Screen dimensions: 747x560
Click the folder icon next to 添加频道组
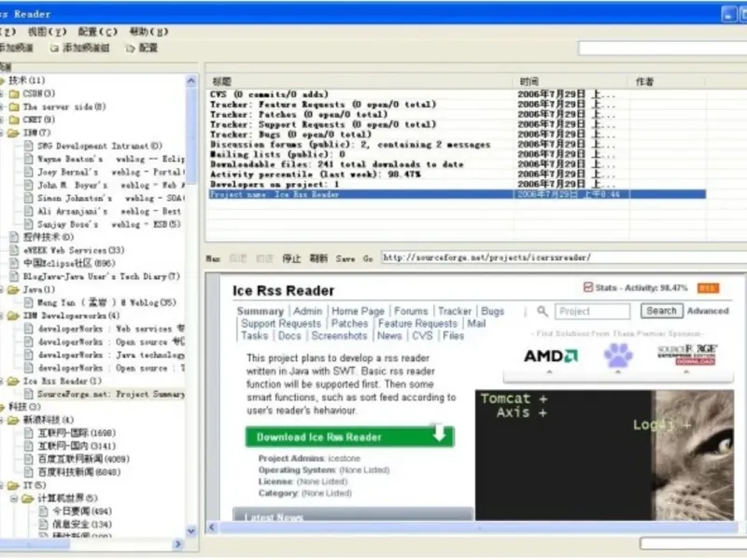54,49
